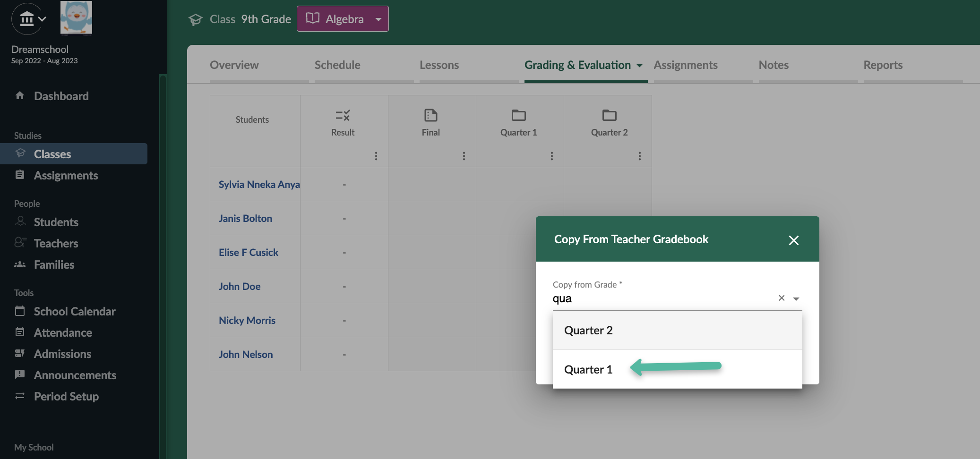The width and height of the screenshot is (980, 459).
Task: Open John Nelson's student link
Action: click(246, 354)
